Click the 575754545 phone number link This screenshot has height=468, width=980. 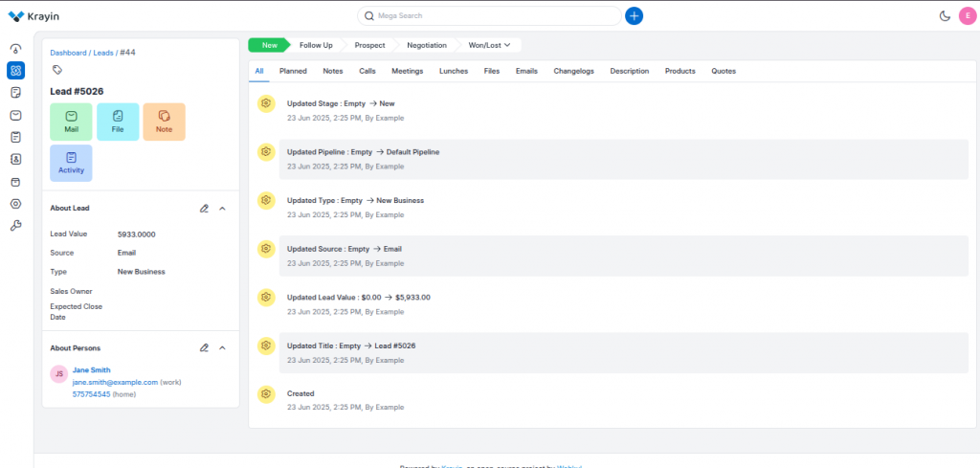[91, 394]
